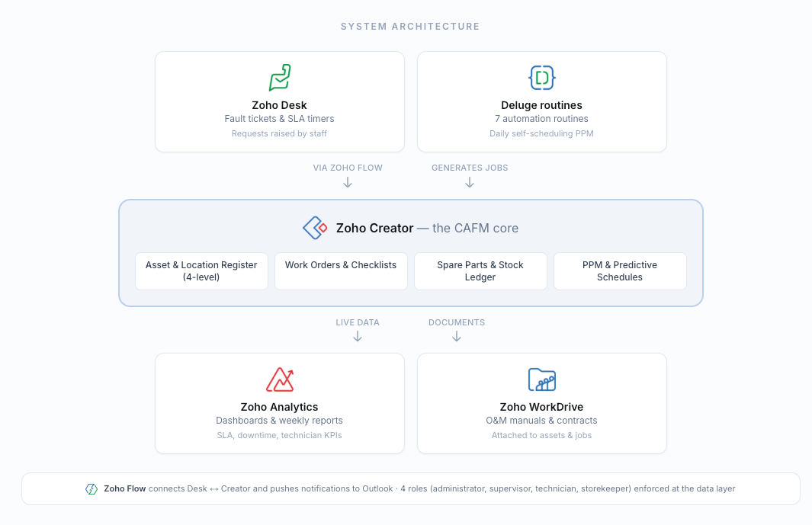
Task: Click '7 automation routines' text
Action: tap(541, 119)
